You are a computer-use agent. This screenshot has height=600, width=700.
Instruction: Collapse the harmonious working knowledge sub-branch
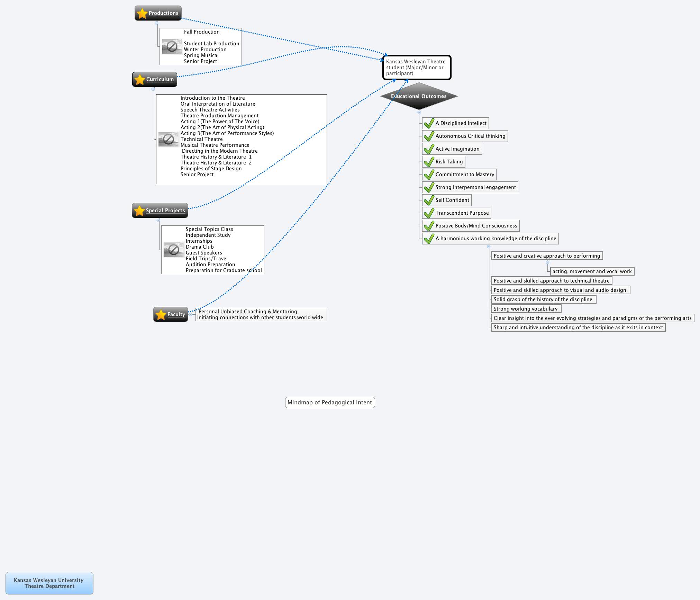489,247
